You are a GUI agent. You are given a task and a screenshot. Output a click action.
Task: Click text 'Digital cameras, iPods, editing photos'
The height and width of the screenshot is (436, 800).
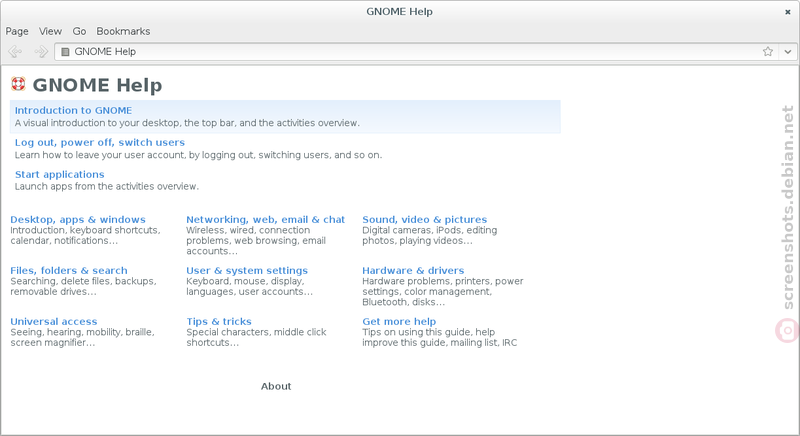pos(430,236)
